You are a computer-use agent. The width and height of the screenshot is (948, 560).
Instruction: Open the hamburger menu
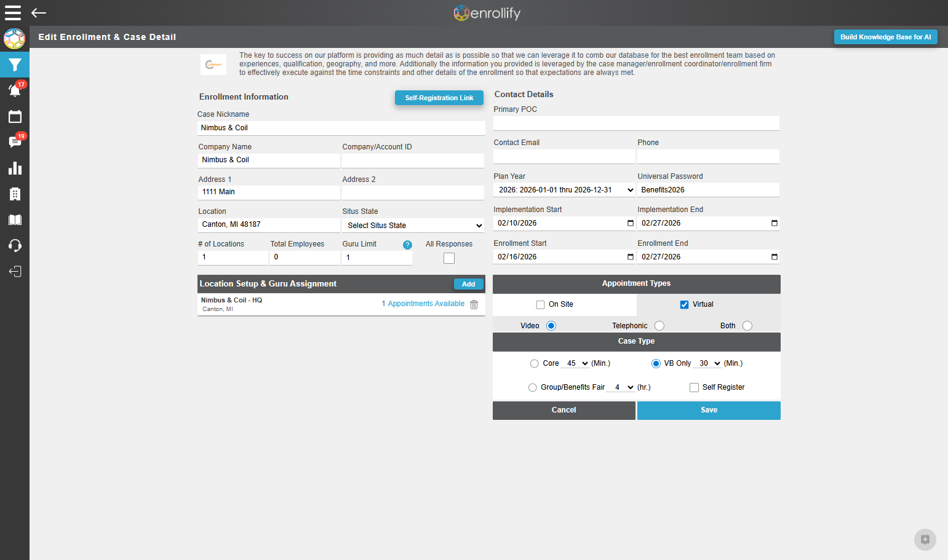[x=13, y=13]
